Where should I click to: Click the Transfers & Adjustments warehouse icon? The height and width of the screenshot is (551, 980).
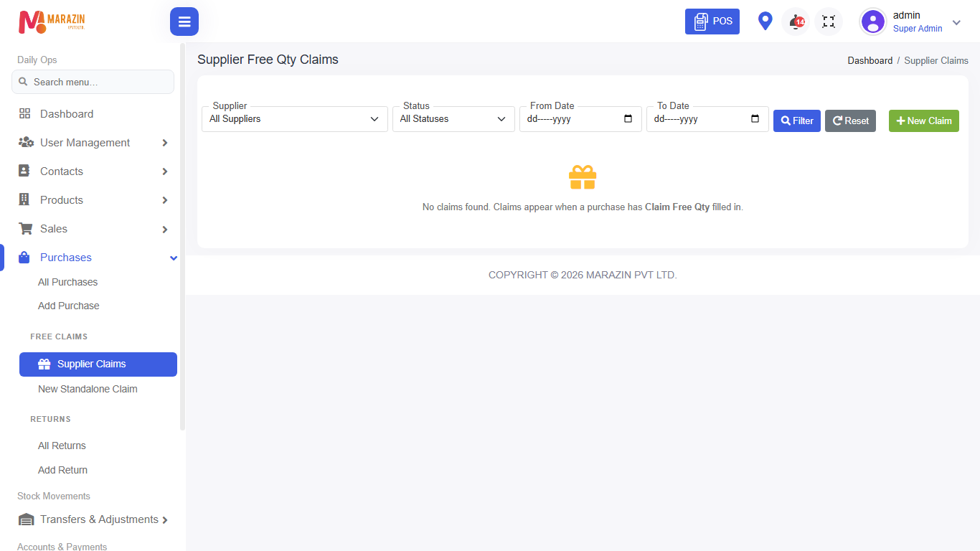26,519
